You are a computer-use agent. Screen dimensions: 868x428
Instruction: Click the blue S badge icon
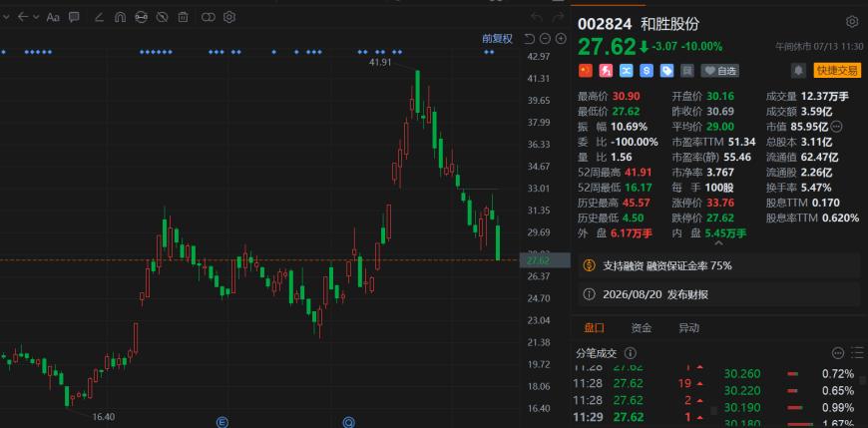point(647,70)
